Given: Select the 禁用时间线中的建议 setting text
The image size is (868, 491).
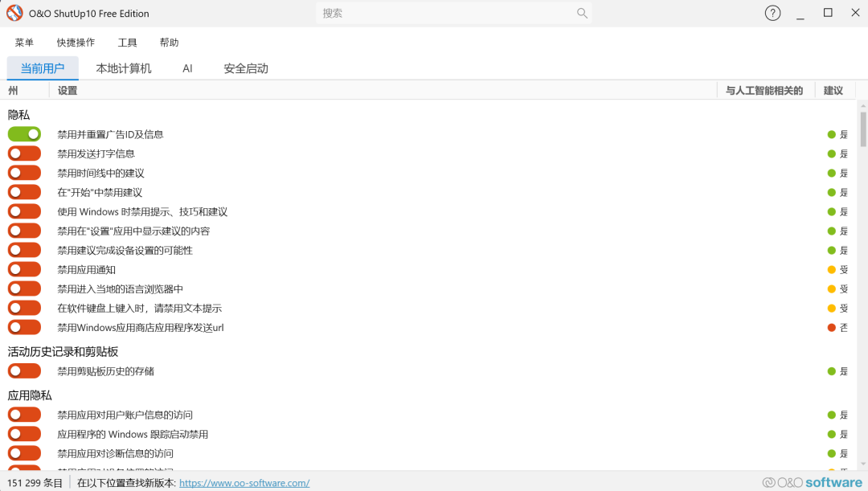Looking at the screenshot, I should point(100,174).
